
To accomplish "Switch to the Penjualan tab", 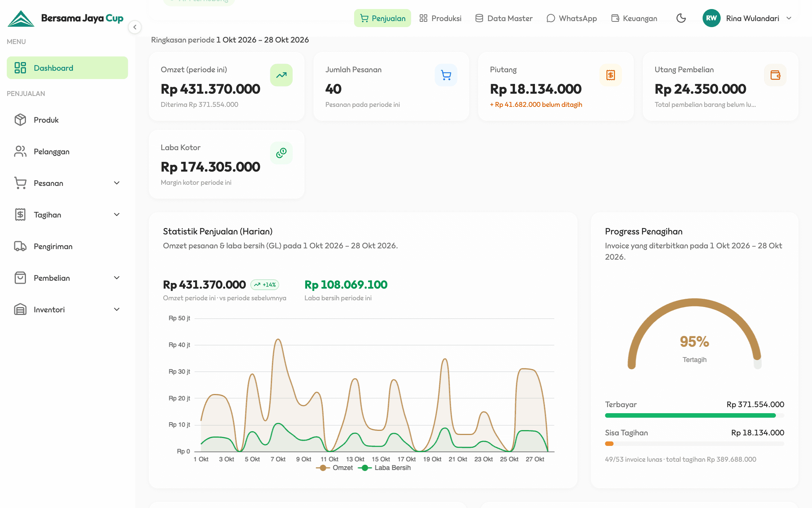I will tap(382, 18).
